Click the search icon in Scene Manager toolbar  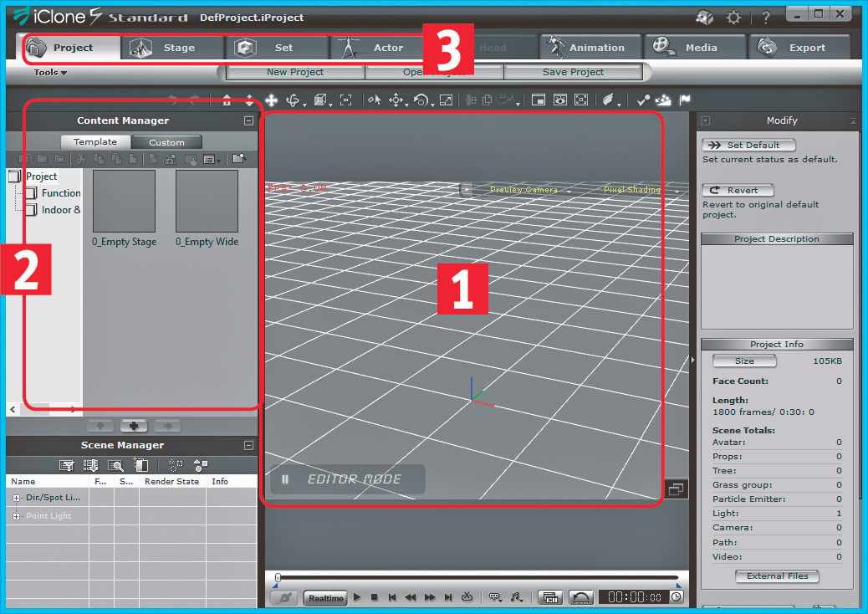[116, 465]
